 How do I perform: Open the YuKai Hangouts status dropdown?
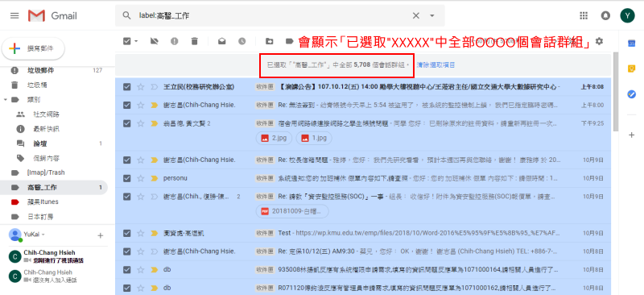43,235
